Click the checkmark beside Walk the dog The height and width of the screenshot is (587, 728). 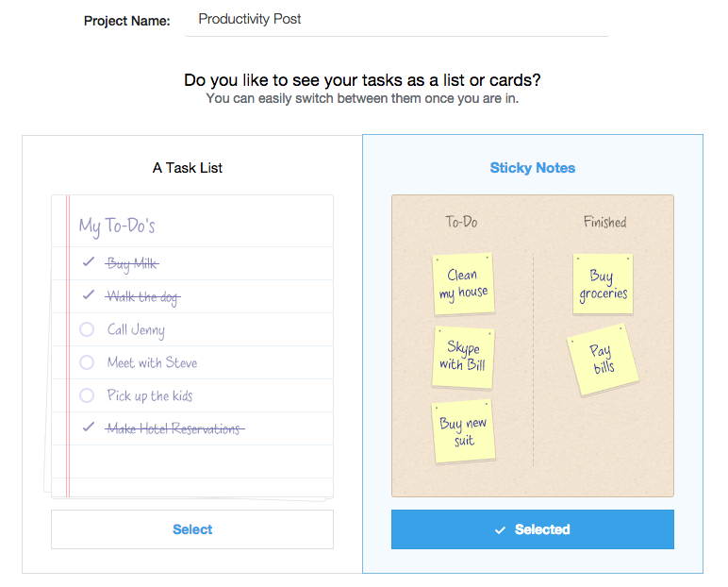[x=88, y=295]
